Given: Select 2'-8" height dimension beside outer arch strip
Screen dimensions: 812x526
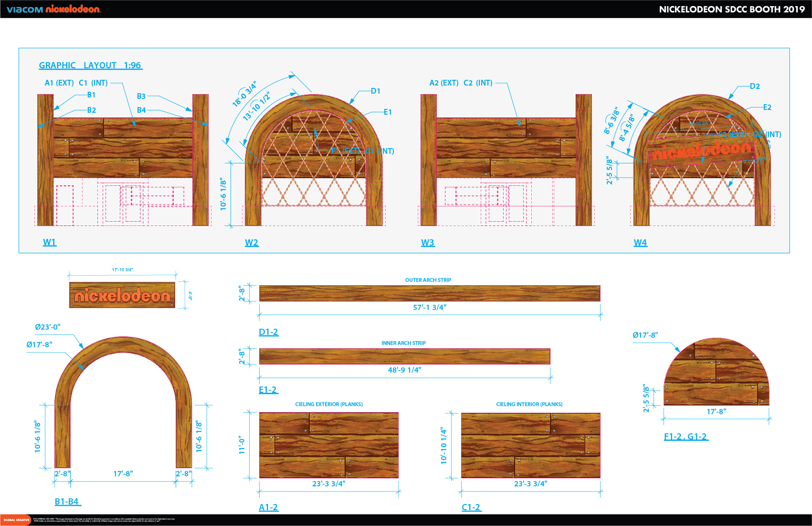Looking at the screenshot, I should point(242,294).
